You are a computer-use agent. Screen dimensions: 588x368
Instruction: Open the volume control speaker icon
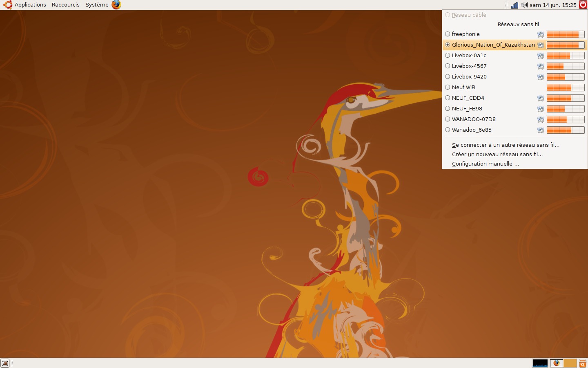(524, 5)
